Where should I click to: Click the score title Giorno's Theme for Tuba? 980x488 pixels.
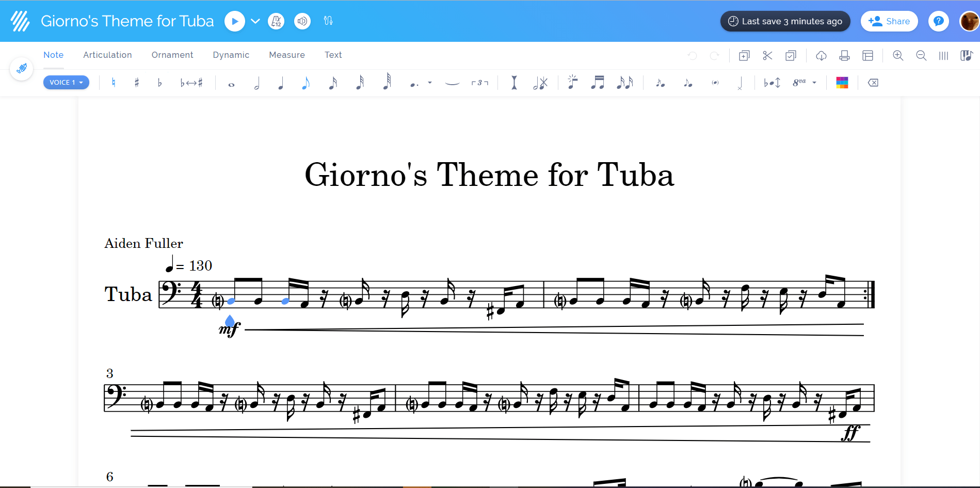tap(127, 21)
